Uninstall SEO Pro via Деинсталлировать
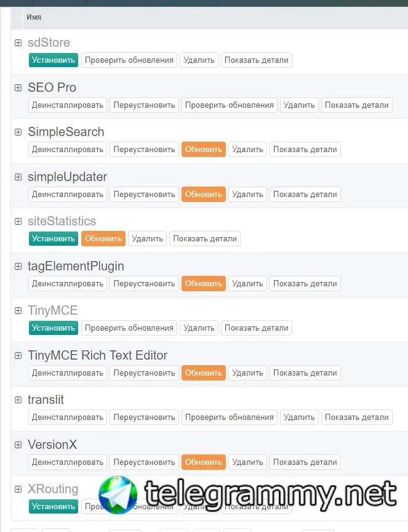Image resolution: width=408 pixels, height=532 pixels. coord(68,105)
